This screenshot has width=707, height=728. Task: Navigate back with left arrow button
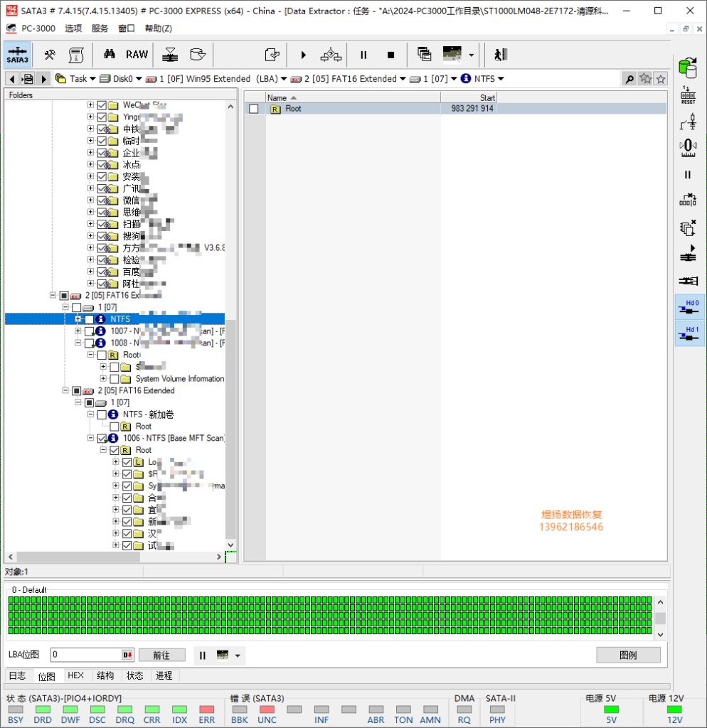tap(12, 79)
